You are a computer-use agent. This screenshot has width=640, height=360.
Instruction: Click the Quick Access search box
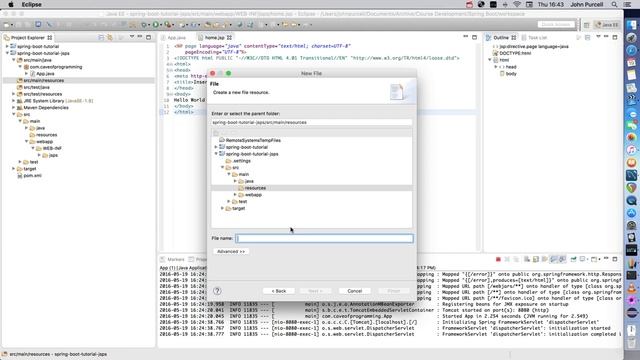pyautogui.click(x=556, y=25)
